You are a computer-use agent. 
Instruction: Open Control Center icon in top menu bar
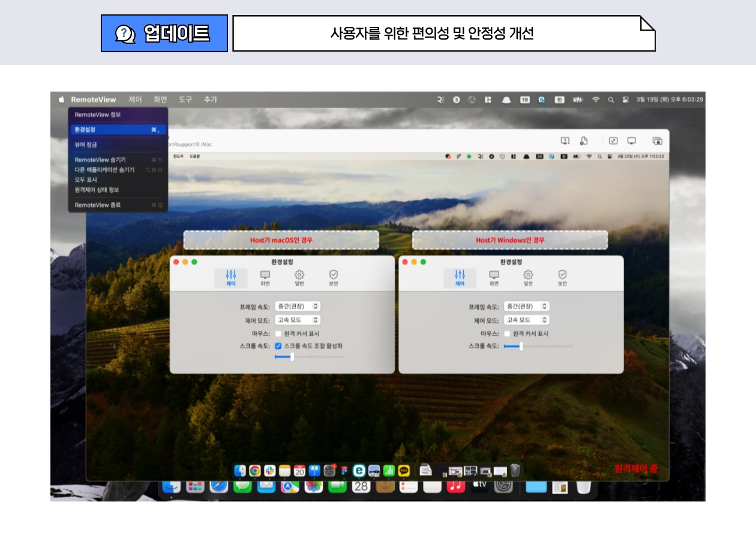tap(625, 100)
